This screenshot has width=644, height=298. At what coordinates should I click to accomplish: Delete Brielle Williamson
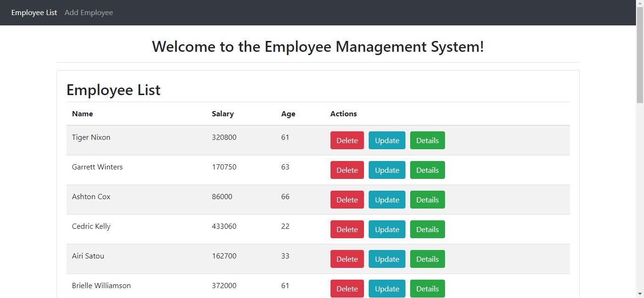tap(347, 289)
